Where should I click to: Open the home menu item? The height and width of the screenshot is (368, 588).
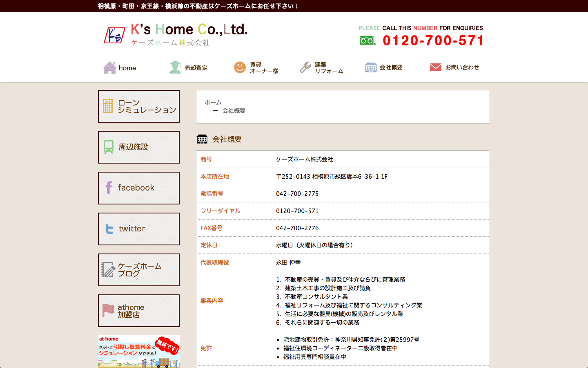(x=127, y=68)
